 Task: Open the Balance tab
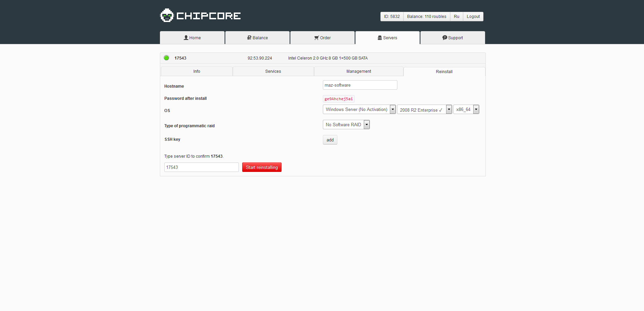coord(257,38)
